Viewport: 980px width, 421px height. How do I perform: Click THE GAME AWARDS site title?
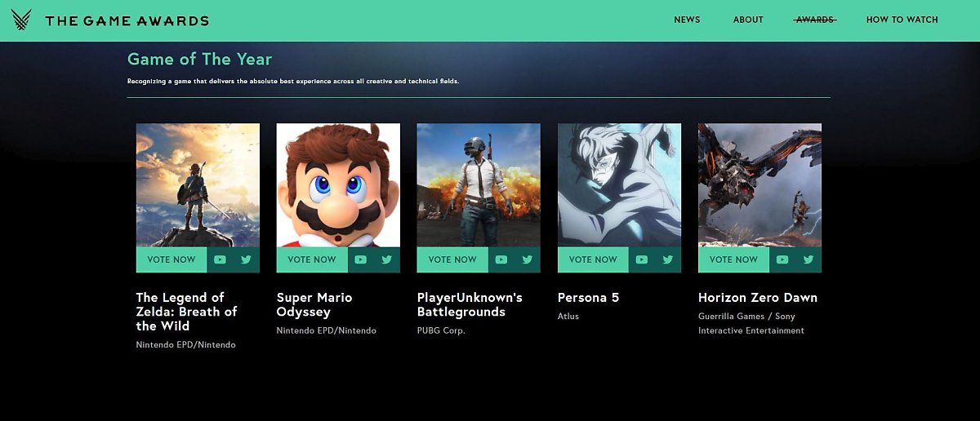[x=127, y=20]
